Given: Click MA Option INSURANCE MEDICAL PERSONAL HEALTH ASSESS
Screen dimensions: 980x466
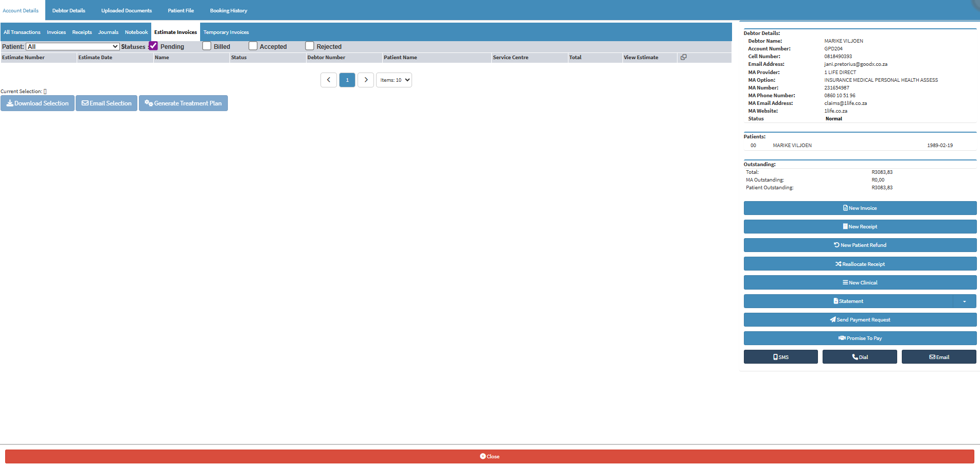Looking at the screenshot, I should pos(881,80).
